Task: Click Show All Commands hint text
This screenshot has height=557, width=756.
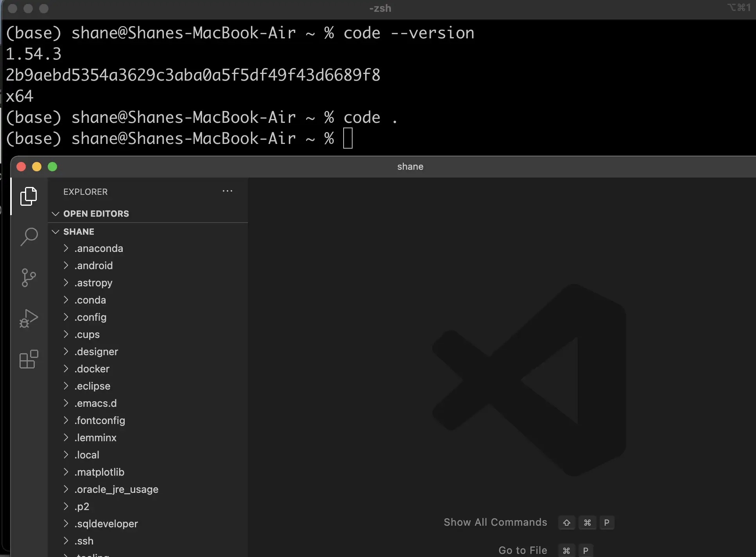Action: click(495, 522)
